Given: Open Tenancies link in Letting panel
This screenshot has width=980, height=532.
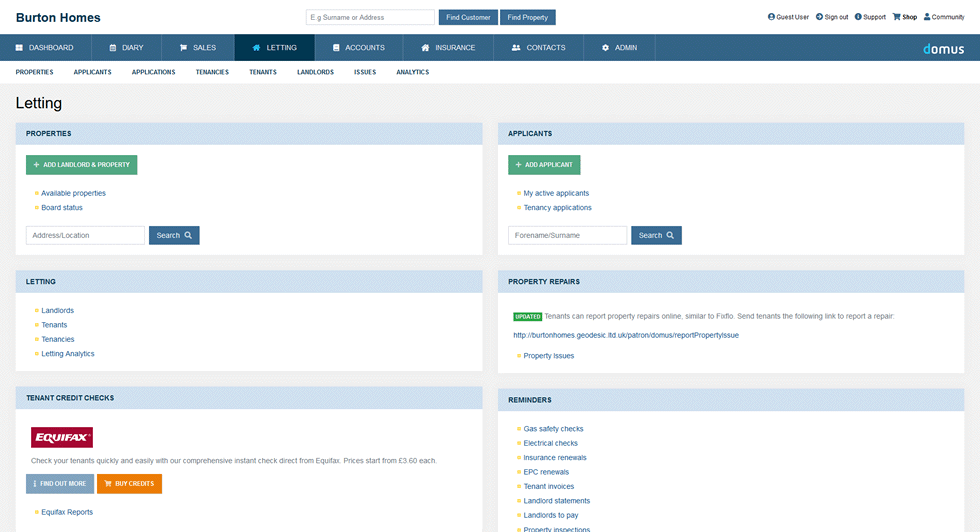Looking at the screenshot, I should 58,339.
